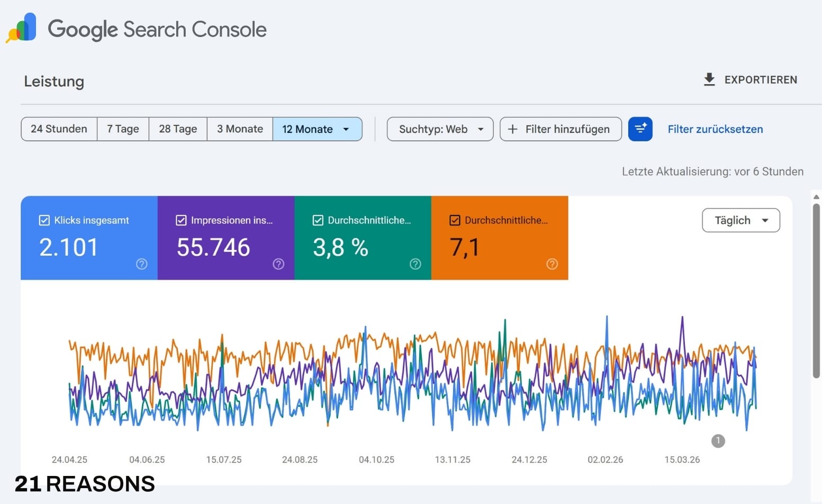Screen dimensions: 822x504
Task: Click the 2.101 clicks value
Action: click(x=69, y=247)
